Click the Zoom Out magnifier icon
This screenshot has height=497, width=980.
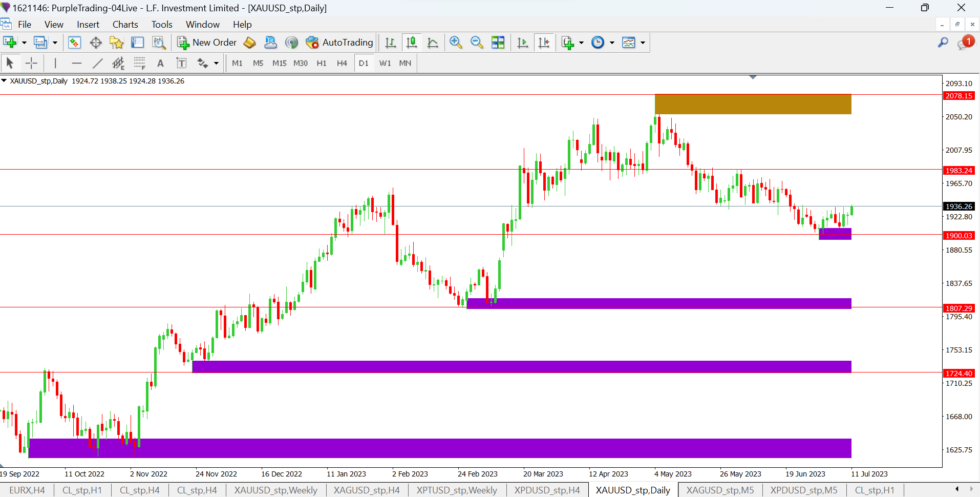[476, 43]
